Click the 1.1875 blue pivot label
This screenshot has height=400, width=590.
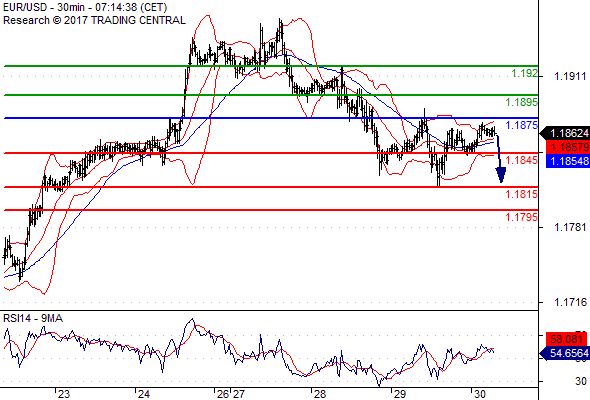pyautogui.click(x=522, y=125)
